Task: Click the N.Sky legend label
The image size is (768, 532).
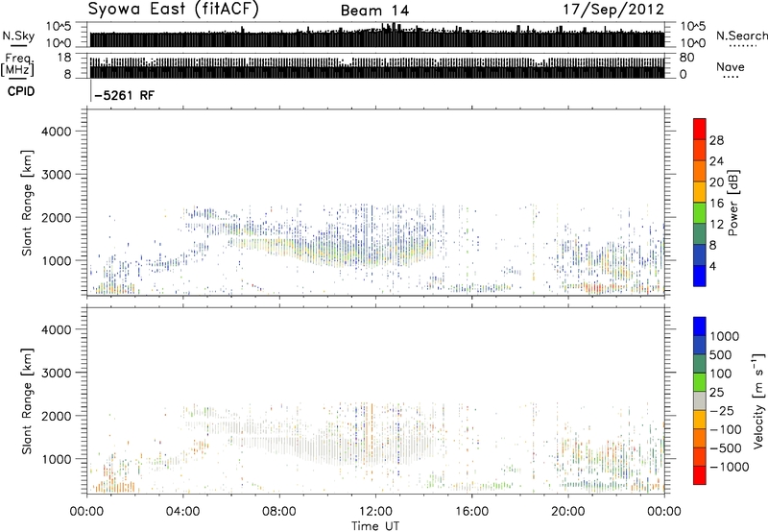Action: tap(16, 35)
